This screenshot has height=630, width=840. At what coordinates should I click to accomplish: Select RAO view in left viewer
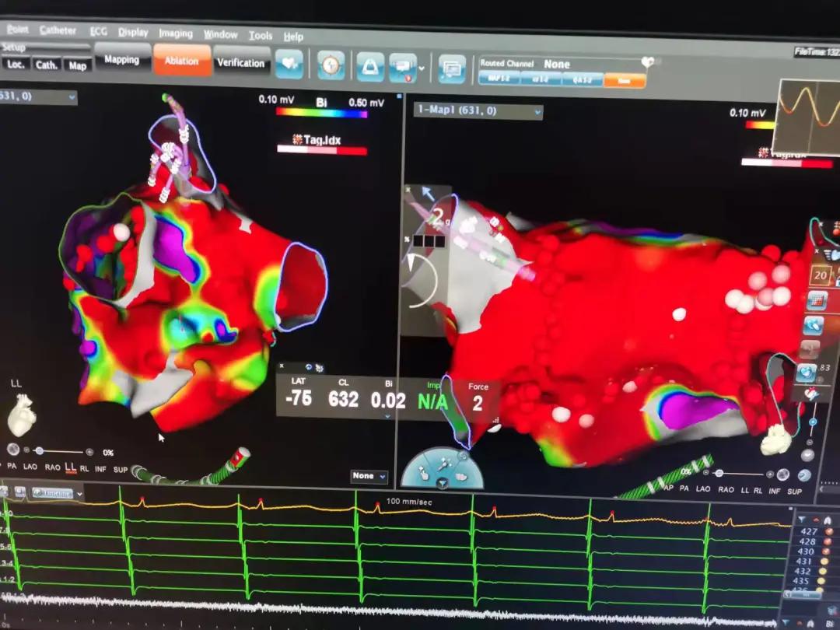[53, 467]
